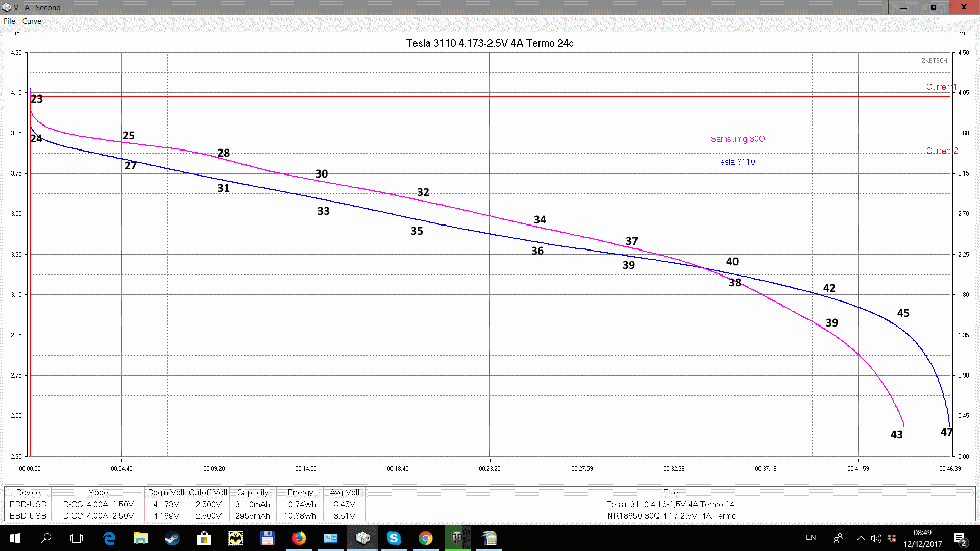
Task: Click the Capacity column header
Action: (x=253, y=492)
